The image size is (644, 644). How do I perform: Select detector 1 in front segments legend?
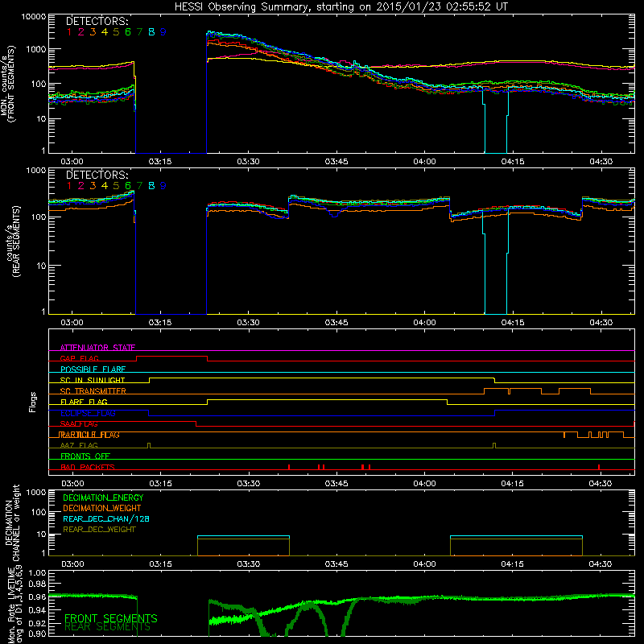click(x=69, y=32)
